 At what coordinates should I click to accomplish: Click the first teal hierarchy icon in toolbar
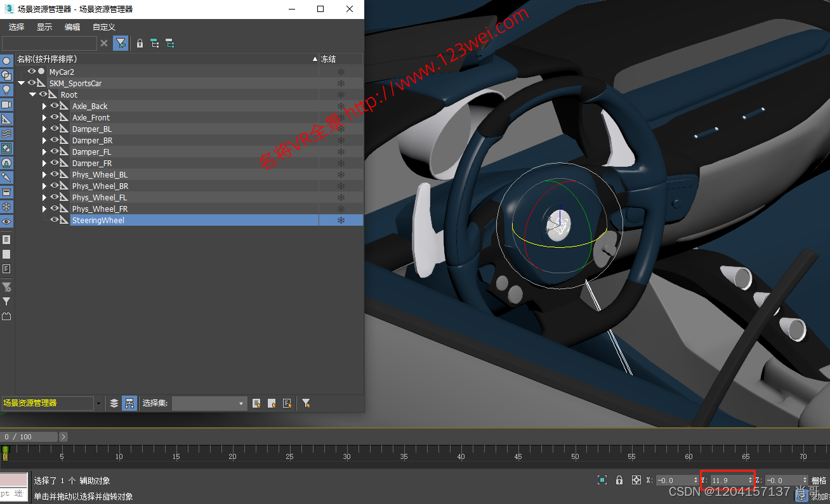[x=155, y=43]
